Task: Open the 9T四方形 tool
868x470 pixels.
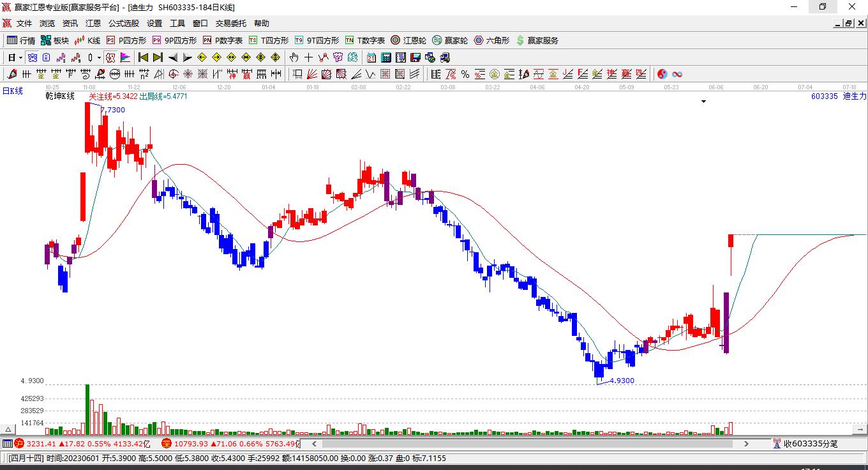Action: coord(317,40)
